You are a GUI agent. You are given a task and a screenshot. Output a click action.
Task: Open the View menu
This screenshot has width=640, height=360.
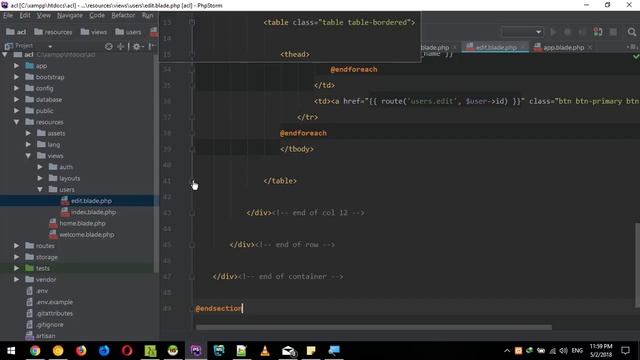pyautogui.click(x=44, y=16)
